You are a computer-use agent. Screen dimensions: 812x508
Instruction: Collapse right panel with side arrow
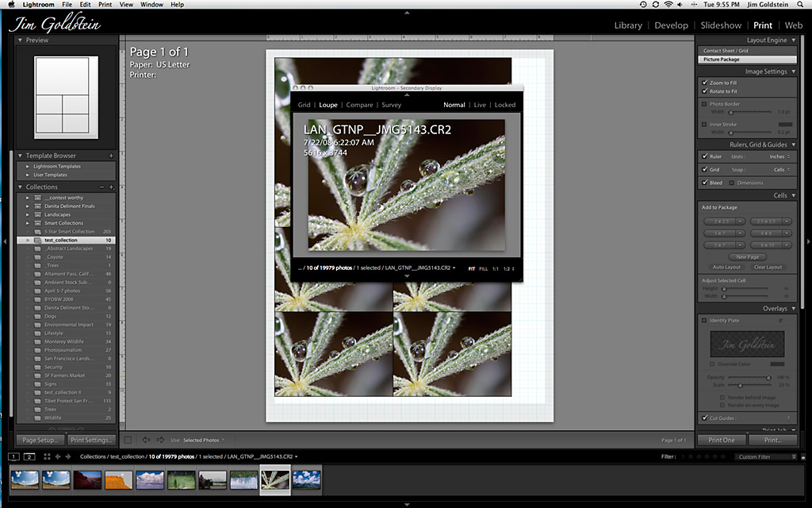click(x=808, y=241)
